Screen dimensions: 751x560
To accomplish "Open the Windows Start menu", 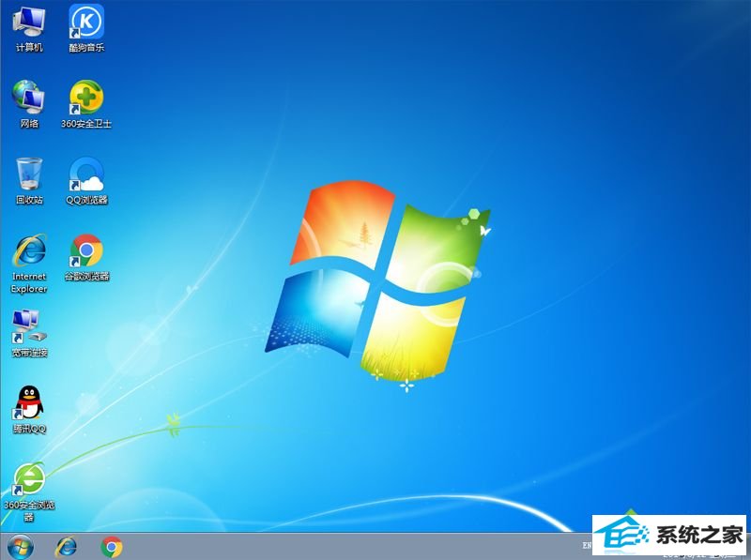I will coord(21,547).
